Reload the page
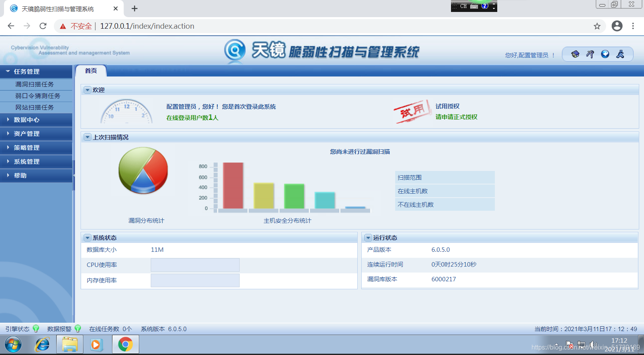This screenshot has width=644, height=355. 43,26
